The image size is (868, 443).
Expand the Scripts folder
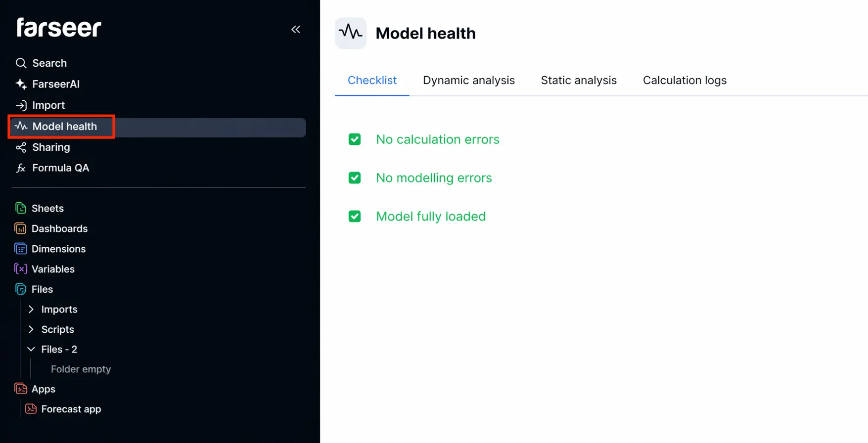(30, 329)
